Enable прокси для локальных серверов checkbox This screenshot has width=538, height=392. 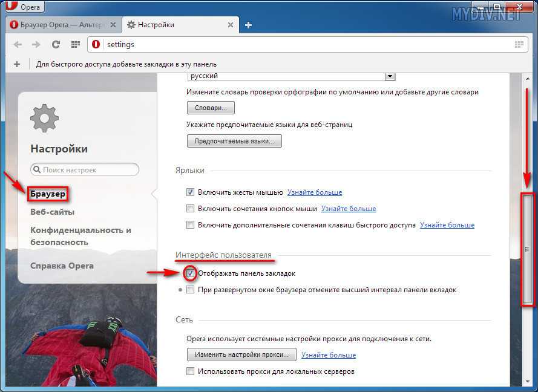190,371
